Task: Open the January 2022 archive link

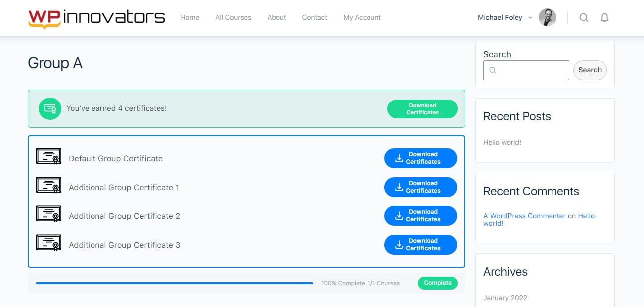Action: (505, 298)
